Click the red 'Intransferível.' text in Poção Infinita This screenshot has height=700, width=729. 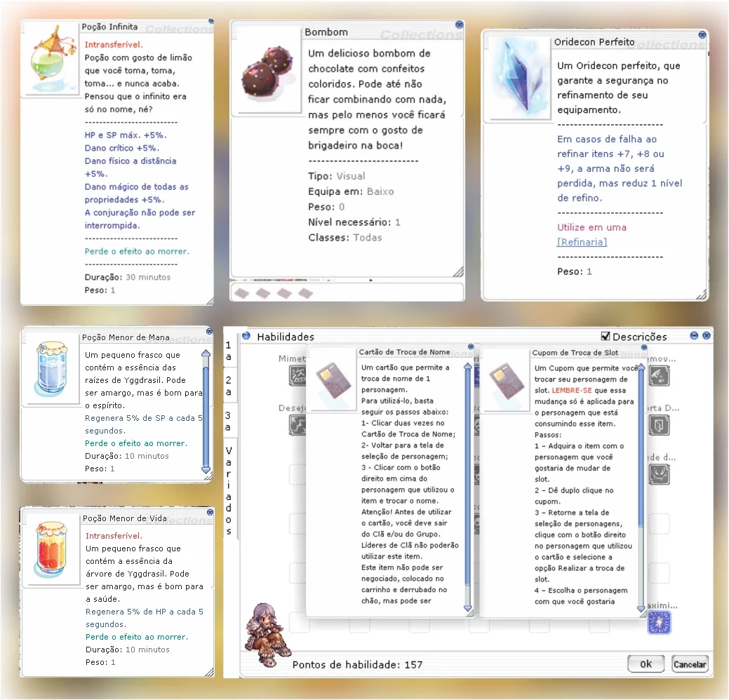114,45
